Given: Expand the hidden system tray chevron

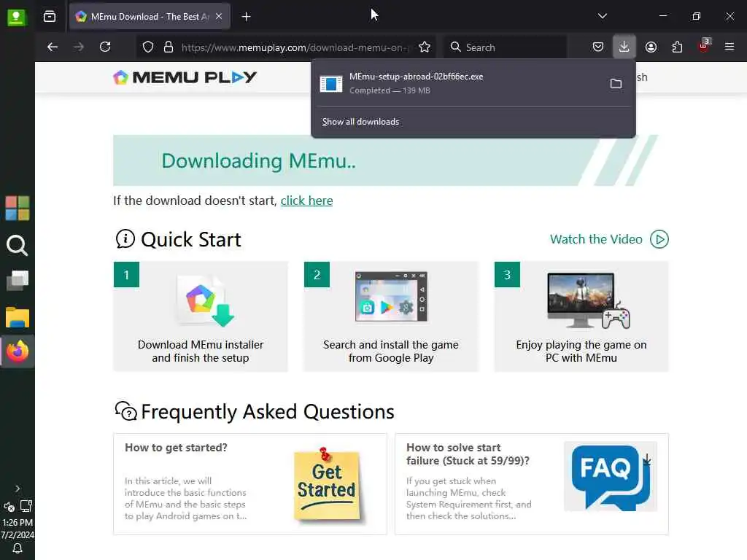Looking at the screenshot, I should (18, 489).
